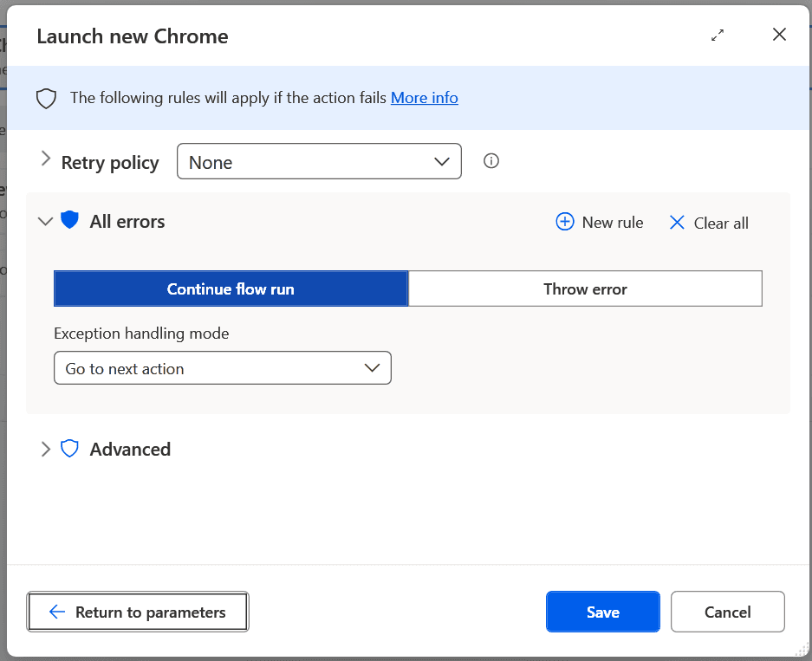Save the error handling settings
Viewport: 812px width, 661px height.
pyautogui.click(x=603, y=612)
